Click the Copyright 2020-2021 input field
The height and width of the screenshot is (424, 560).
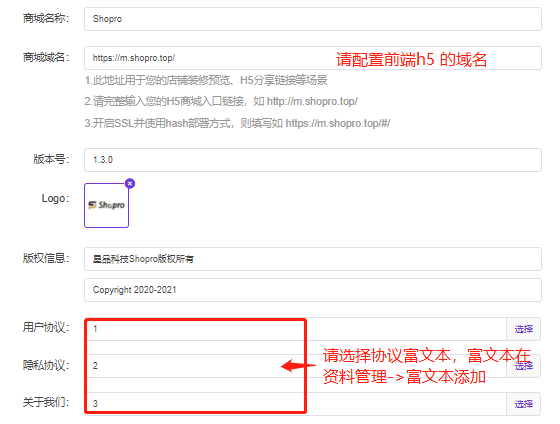pos(313,290)
